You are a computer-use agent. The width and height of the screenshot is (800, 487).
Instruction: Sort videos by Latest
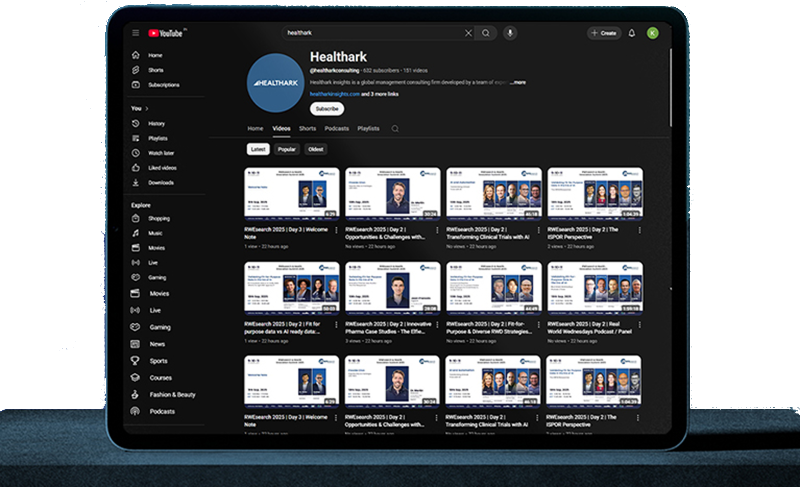click(x=258, y=149)
